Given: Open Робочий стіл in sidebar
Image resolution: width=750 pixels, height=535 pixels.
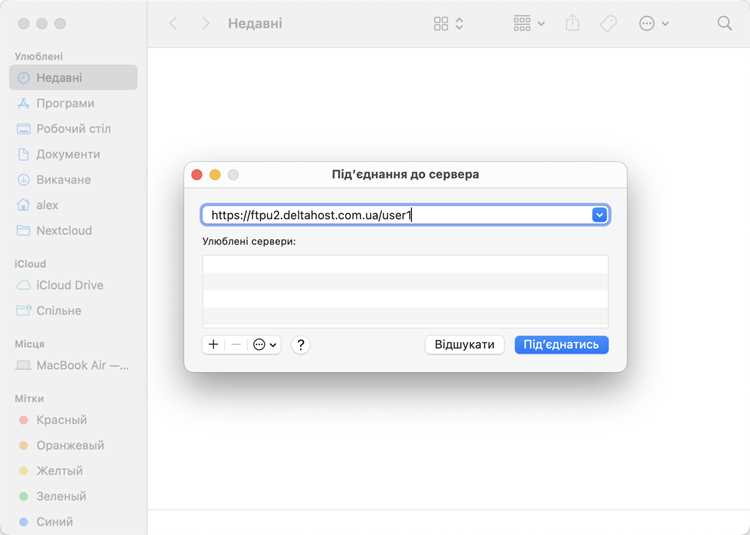Looking at the screenshot, I should pos(73,129).
